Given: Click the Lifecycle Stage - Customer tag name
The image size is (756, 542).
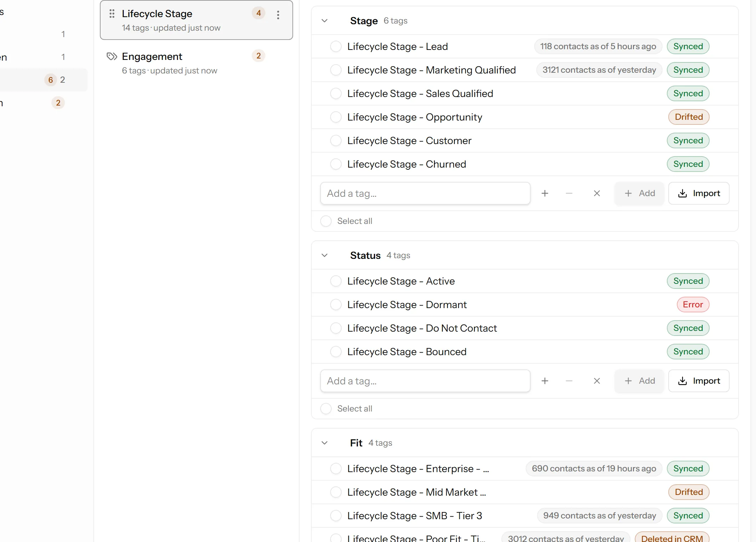Looking at the screenshot, I should (409, 140).
